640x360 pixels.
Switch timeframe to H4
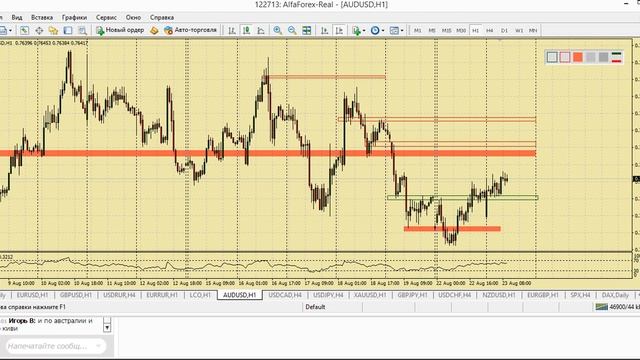pos(490,30)
